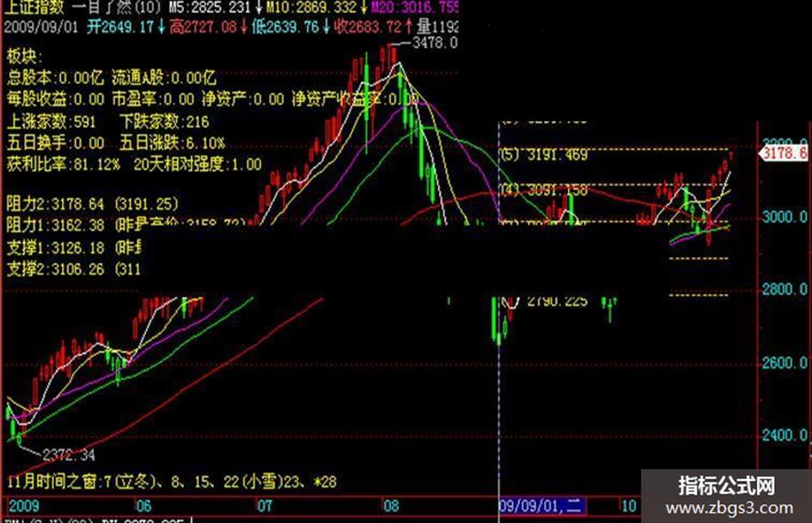Viewport: 812px width, 523px height.
Task: Click the date 2009/09/01 in header
Action: 40,27
